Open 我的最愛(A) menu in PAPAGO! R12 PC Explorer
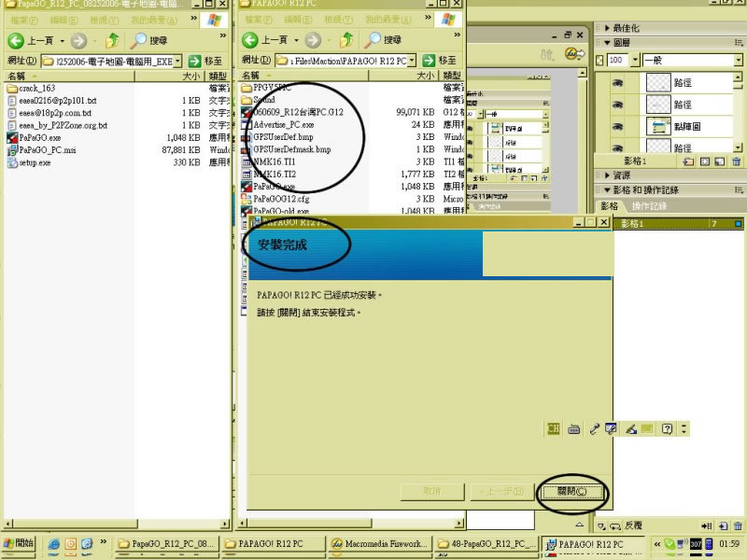747x560 pixels. point(388,20)
